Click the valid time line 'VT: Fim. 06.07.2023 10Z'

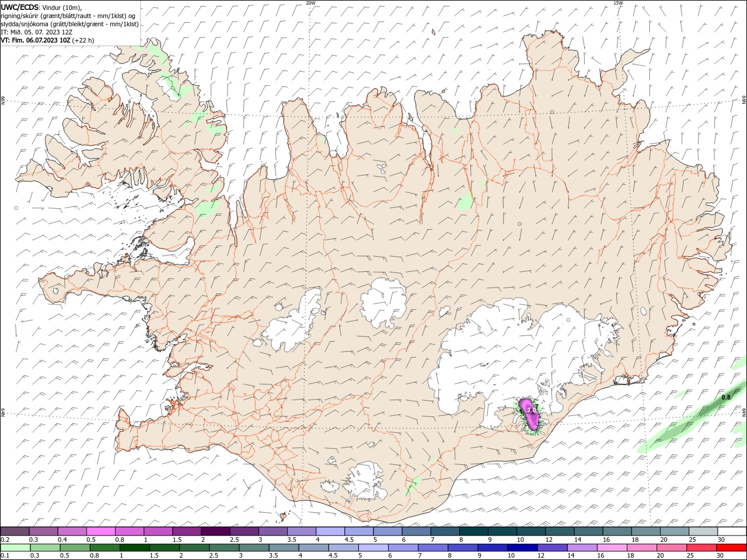(36, 40)
